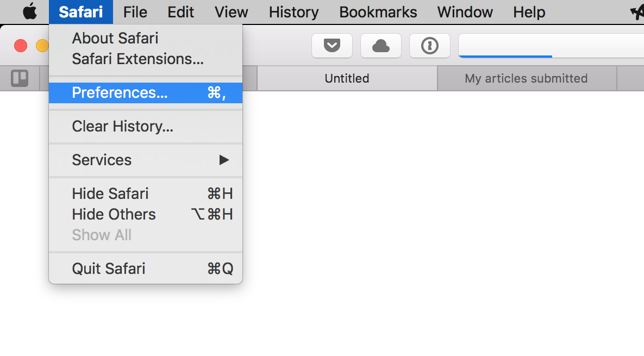The image size is (644, 356).
Task: Select Preferences… menu item
Action: point(146,93)
